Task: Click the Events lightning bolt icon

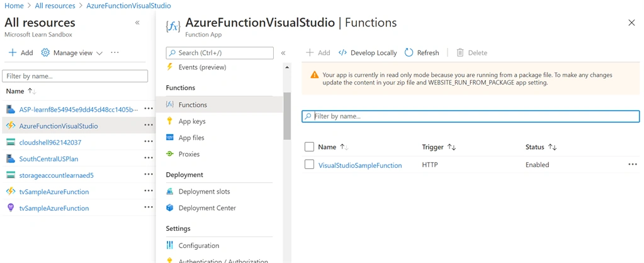Action: click(x=169, y=67)
